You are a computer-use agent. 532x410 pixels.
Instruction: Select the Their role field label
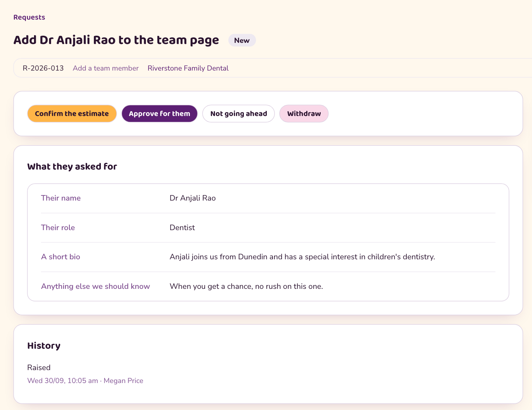pos(58,228)
